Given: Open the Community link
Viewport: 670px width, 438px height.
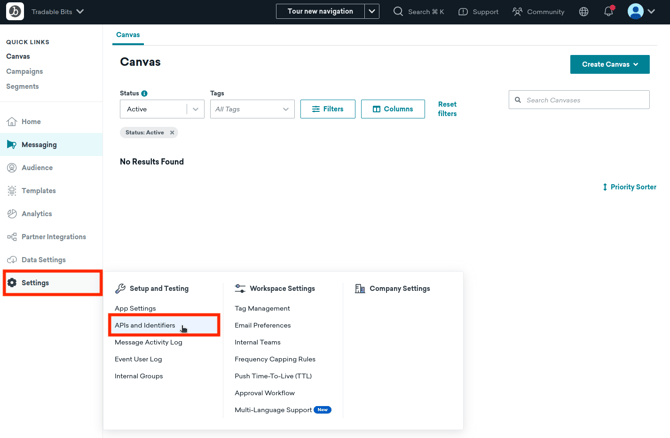Looking at the screenshot, I should coord(538,12).
